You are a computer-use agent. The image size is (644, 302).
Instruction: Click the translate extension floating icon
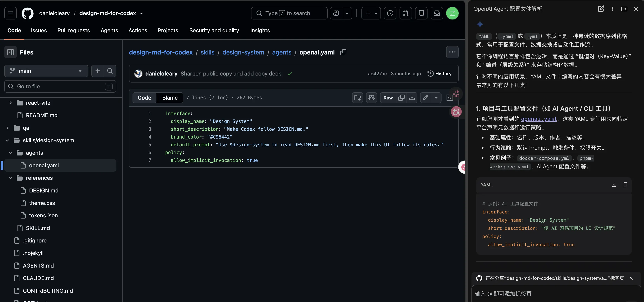[x=456, y=112]
